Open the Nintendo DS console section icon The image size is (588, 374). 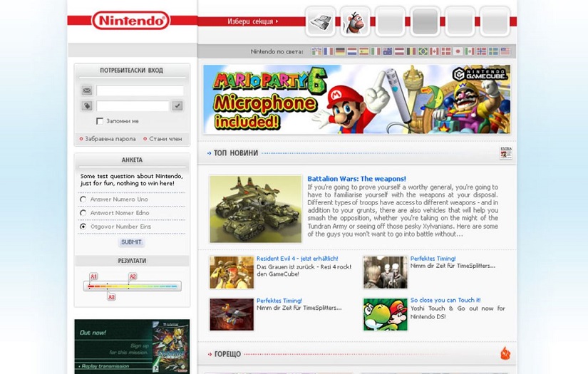(x=320, y=22)
